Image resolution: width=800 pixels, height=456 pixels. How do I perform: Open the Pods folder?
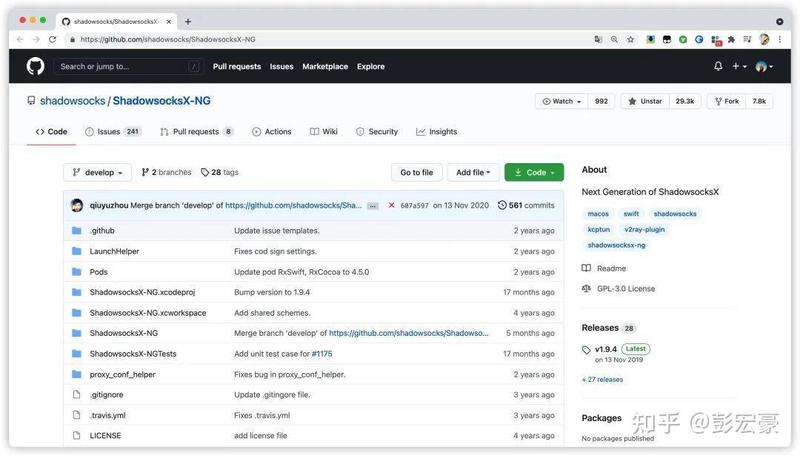coord(98,272)
